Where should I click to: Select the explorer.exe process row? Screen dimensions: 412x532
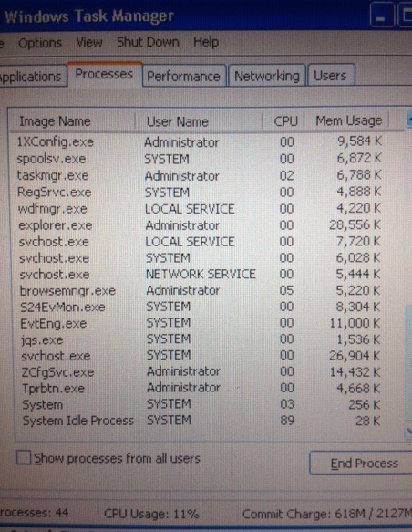click(200, 225)
